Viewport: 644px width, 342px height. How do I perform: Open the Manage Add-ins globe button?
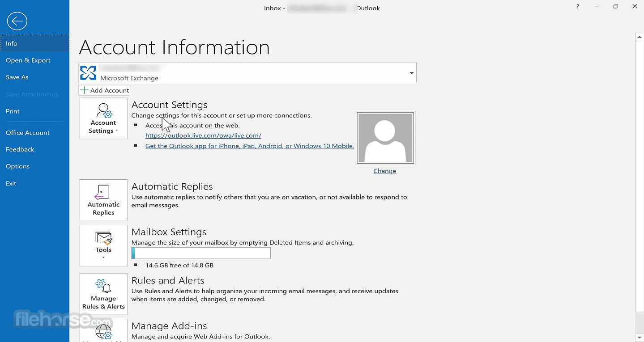(103, 331)
